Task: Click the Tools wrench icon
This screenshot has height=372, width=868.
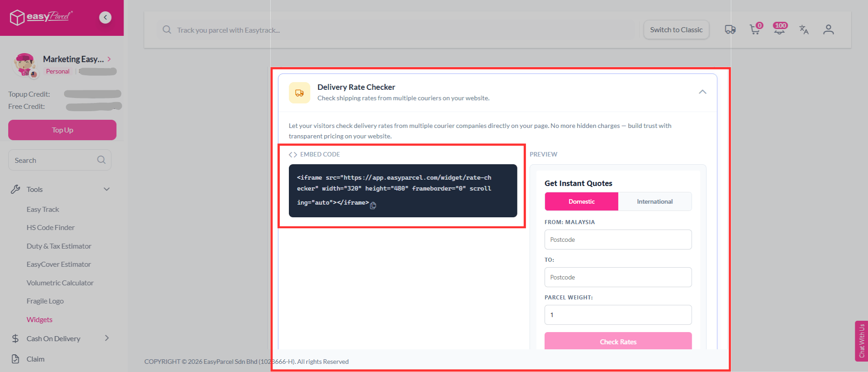Action: (15, 189)
